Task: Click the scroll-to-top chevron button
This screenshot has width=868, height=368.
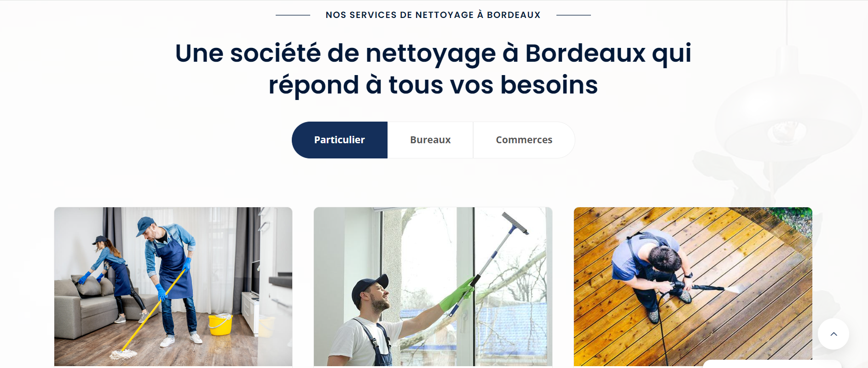Action: click(833, 334)
